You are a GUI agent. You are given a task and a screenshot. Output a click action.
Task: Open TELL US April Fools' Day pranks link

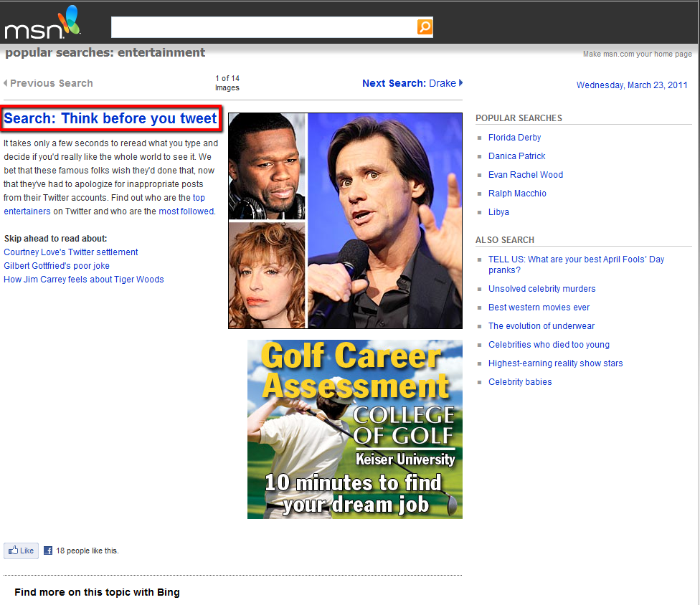pyautogui.click(x=576, y=265)
